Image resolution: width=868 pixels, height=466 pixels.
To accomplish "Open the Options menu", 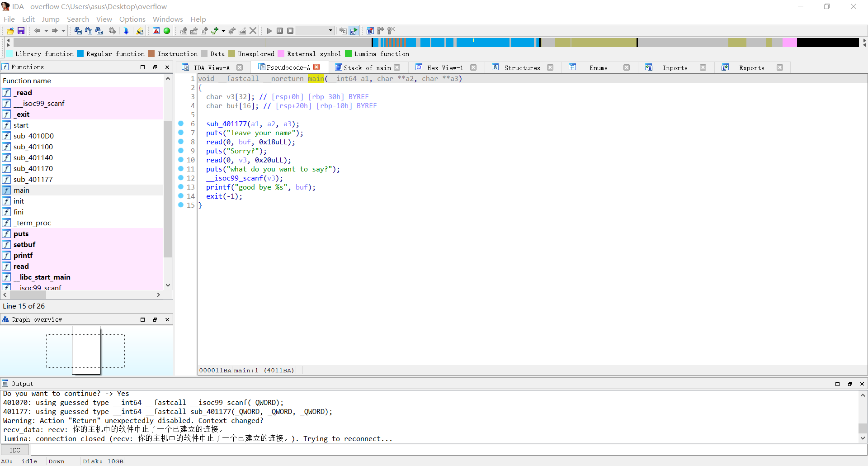I will (x=132, y=19).
